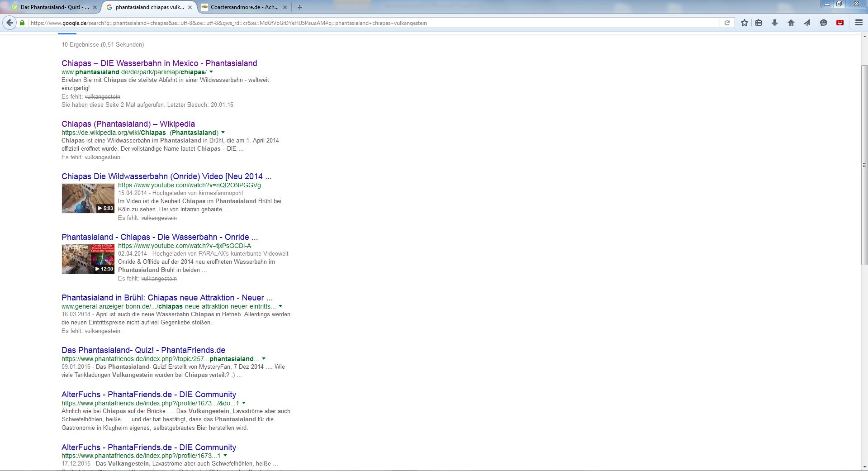
Task: Close the phantasialand chiapas search tab
Action: 190,7
